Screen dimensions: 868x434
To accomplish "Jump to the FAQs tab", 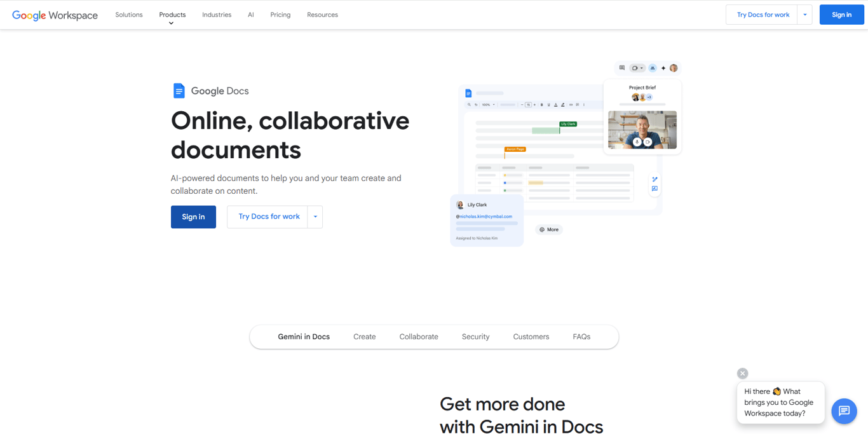I will click(x=581, y=337).
